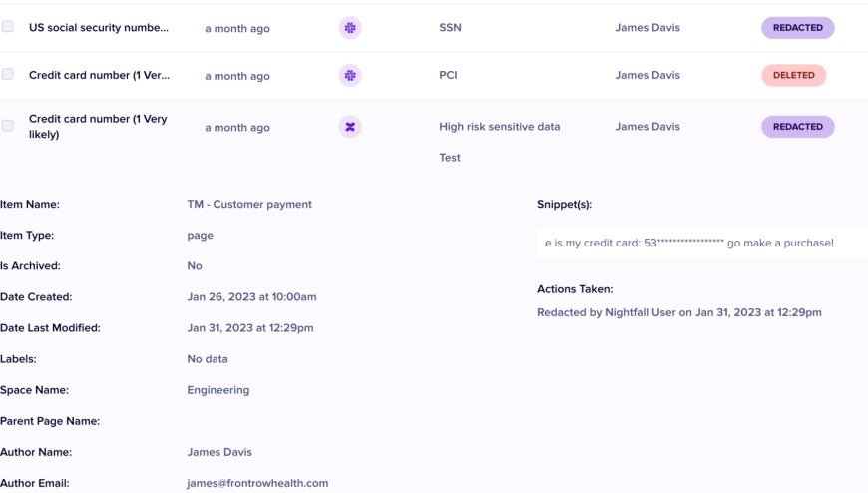
Task: Click the Slack icon in the PCI row
Action: click(350, 75)
